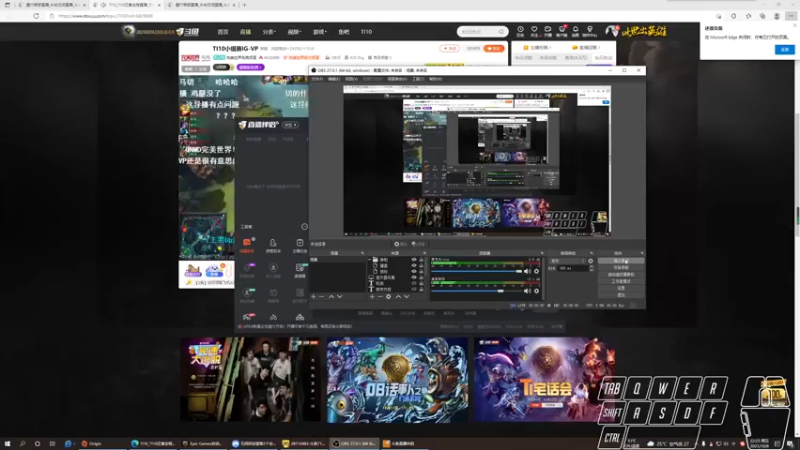Expand the Douyu games dropdown in navigation

pyautogui.click(x=319, y=32)
